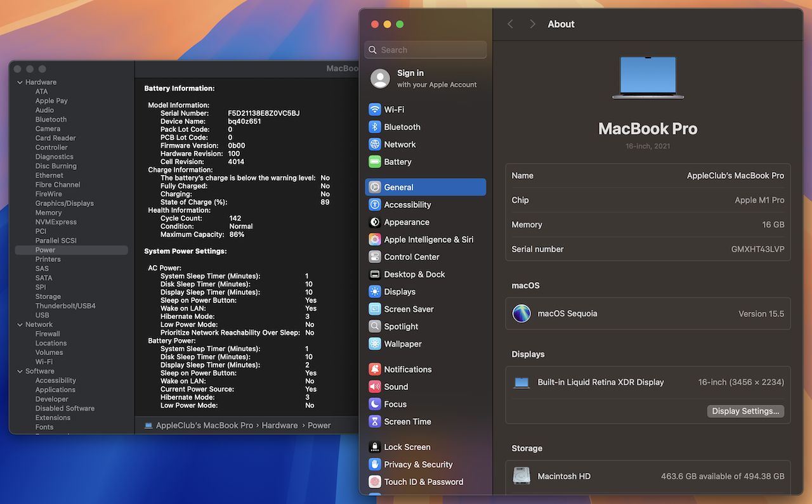The width and height of the screenshot is (812, 504).
Task: Open Lock Screen settings
Action: point(426,447)
